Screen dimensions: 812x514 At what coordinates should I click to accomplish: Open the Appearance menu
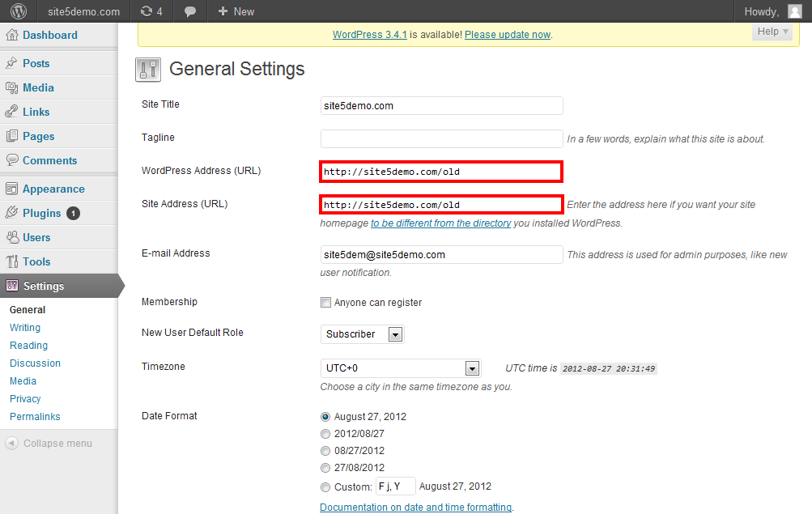(x=53, y=189)
